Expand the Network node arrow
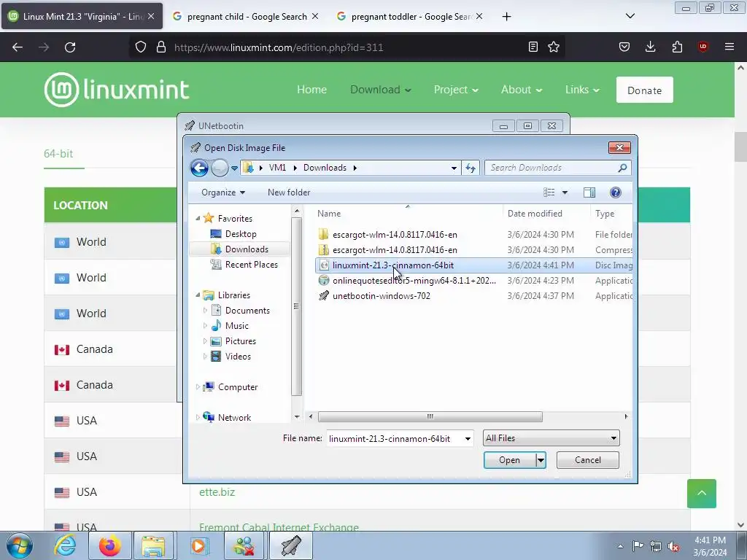The image size is (747, 560). [198, 417]
